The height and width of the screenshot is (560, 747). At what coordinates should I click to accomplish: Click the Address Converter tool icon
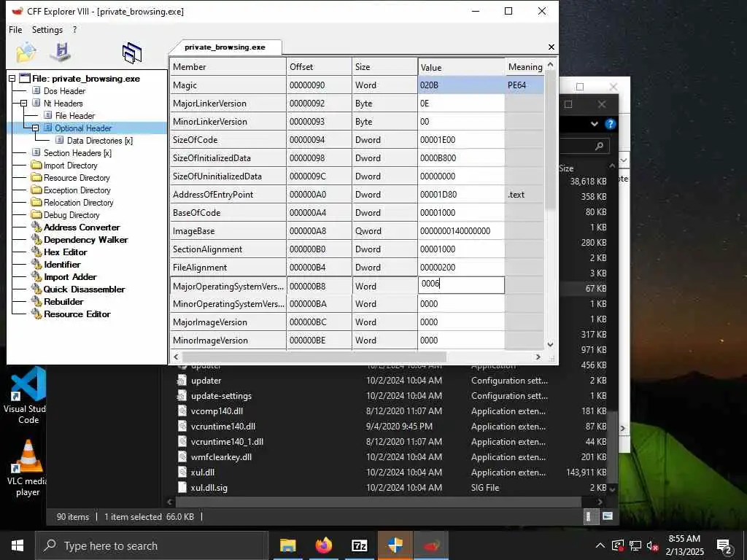coord(36,227)
